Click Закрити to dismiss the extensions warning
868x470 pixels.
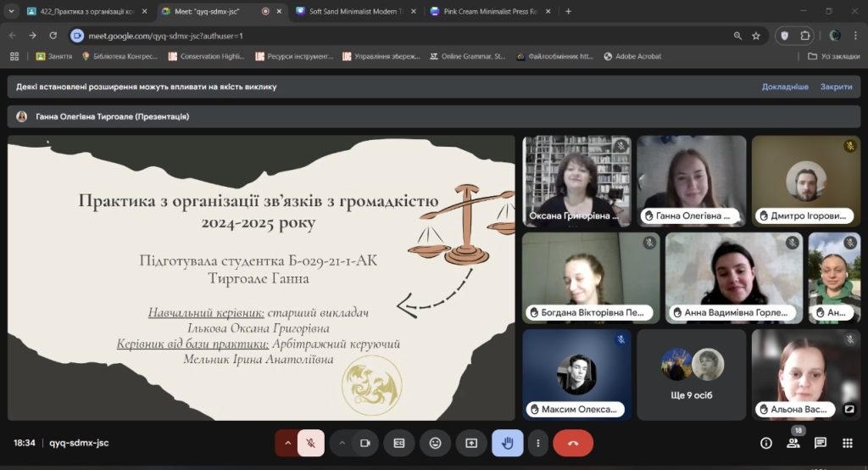point(836,87)
